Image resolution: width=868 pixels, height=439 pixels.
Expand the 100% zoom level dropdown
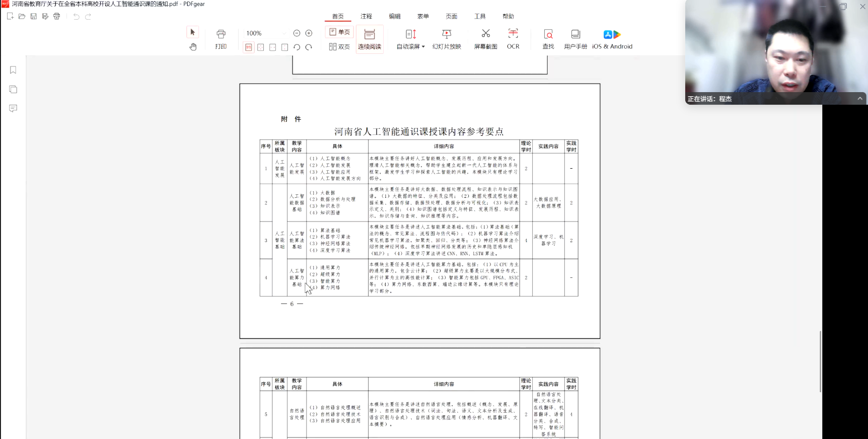click(283, 34)
